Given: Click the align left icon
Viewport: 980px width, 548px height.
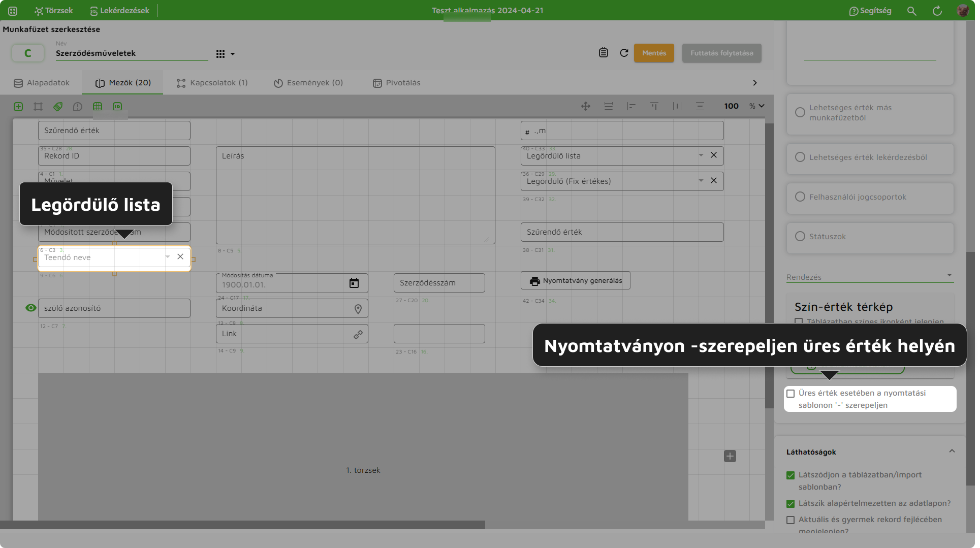Looking at the screenshot, I should click(631, 106).
